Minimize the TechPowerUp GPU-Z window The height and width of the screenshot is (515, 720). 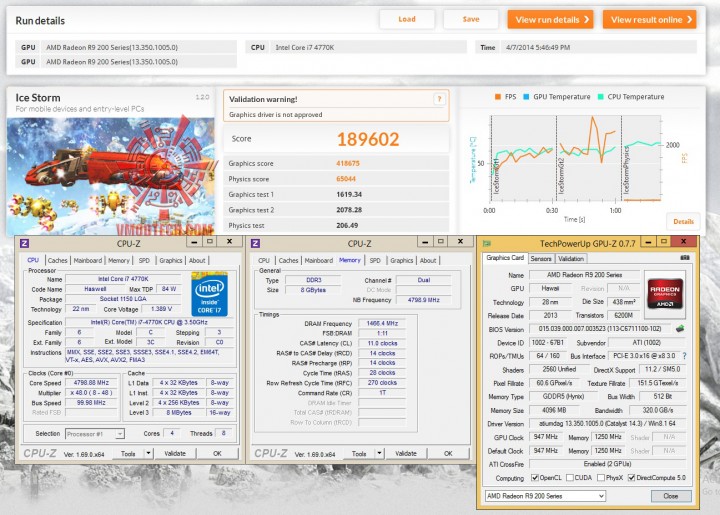tap(648, 242)
